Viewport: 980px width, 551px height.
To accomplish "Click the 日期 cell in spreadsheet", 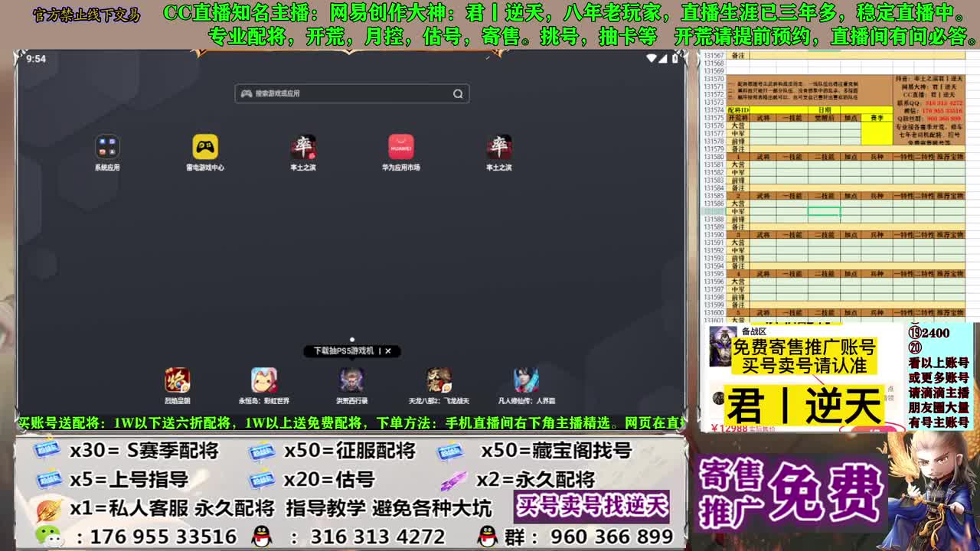I will pyautogui.click(x=824, y=110).
